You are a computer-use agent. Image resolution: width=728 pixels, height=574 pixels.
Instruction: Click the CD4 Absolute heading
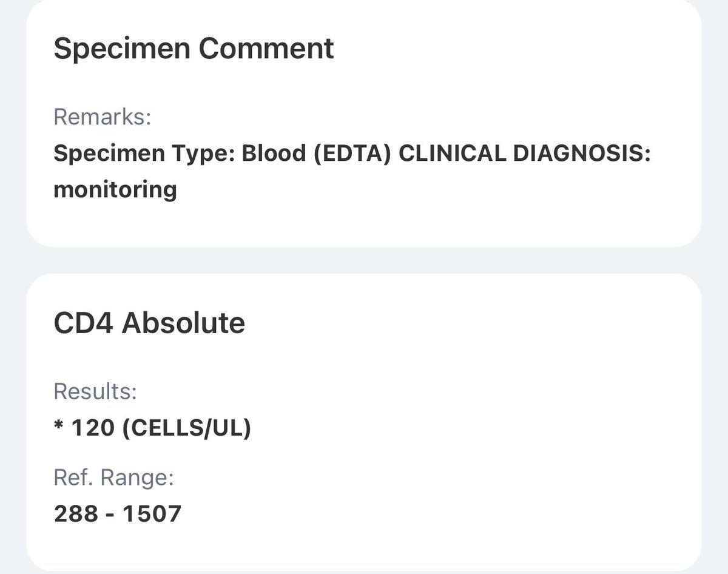[149, 323]
